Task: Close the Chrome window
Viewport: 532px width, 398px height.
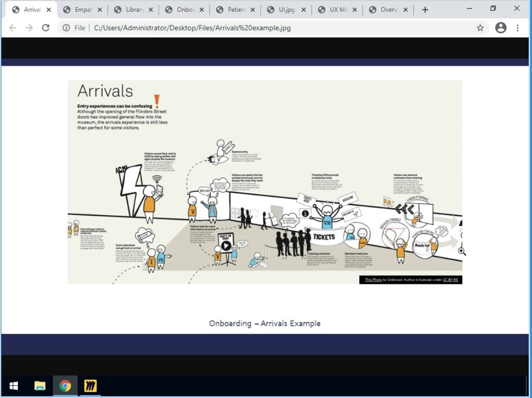Action: point(517,8)
